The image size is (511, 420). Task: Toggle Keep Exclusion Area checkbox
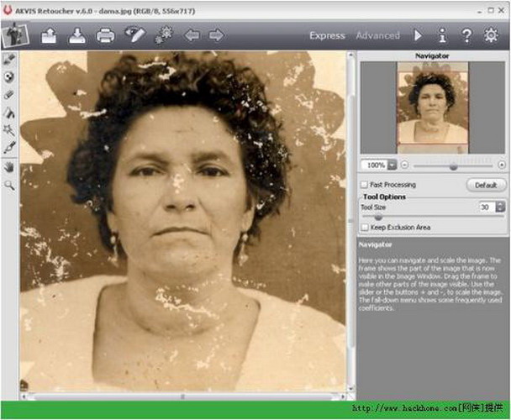pyautogui.click(x=365, y=227)
